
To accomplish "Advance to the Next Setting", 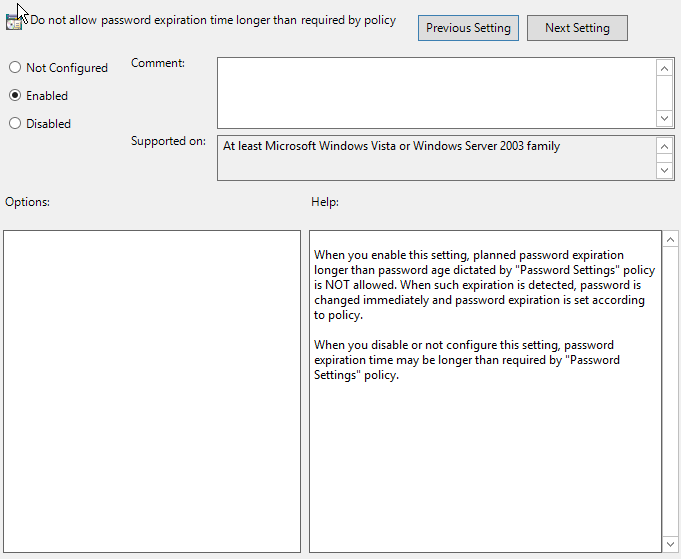I will [577, 28].
